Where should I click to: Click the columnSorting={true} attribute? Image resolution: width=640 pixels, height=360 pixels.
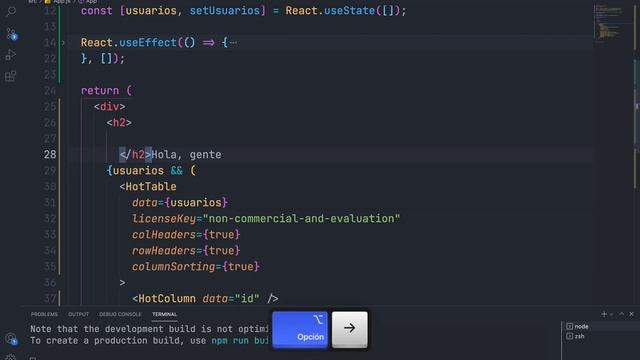[196, 267]
